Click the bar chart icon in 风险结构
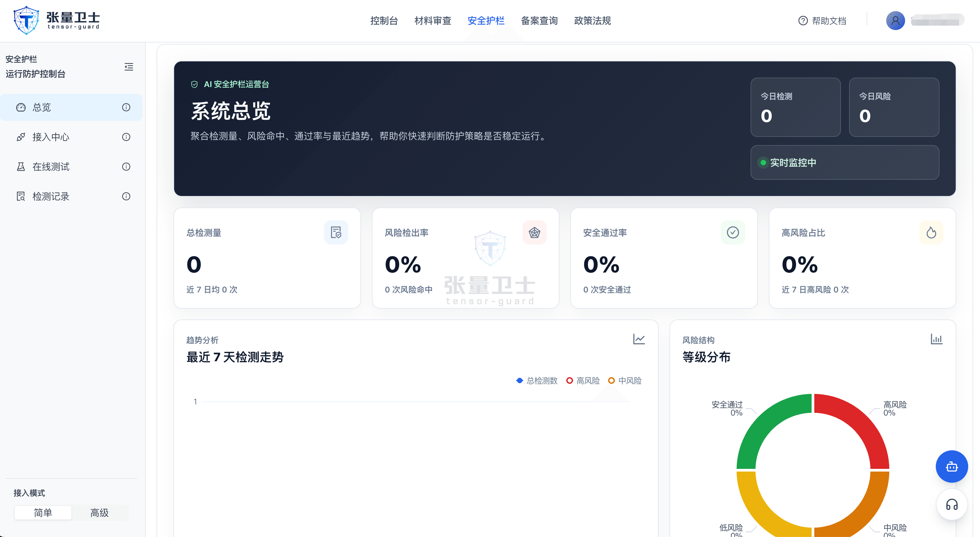The image size is (980, 537). click(x=936, y=339)
